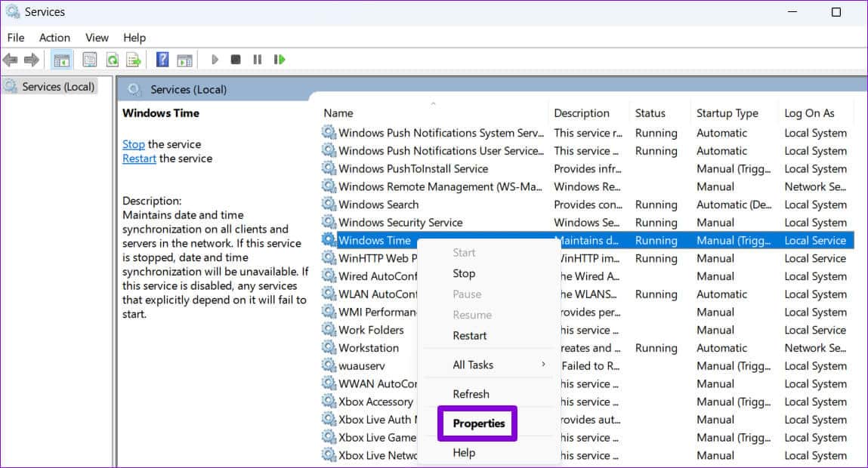
Task: Open the View menu
Action: (97, 38)
